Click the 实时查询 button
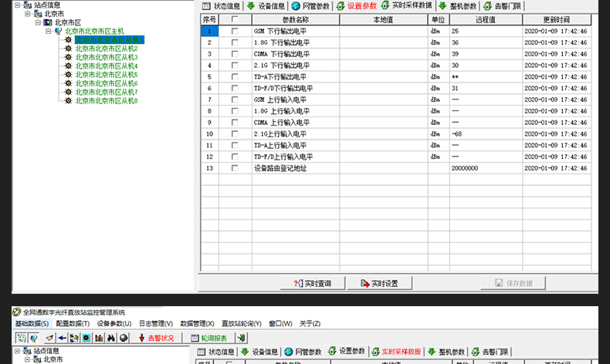This screenshot has height=364, width=610. pos(313,283)
